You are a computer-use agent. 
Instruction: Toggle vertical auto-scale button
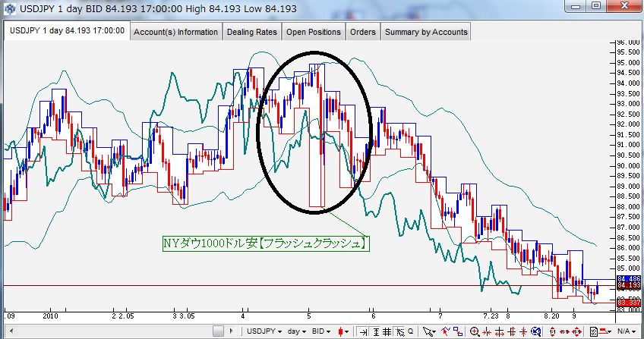pos(376,331)
